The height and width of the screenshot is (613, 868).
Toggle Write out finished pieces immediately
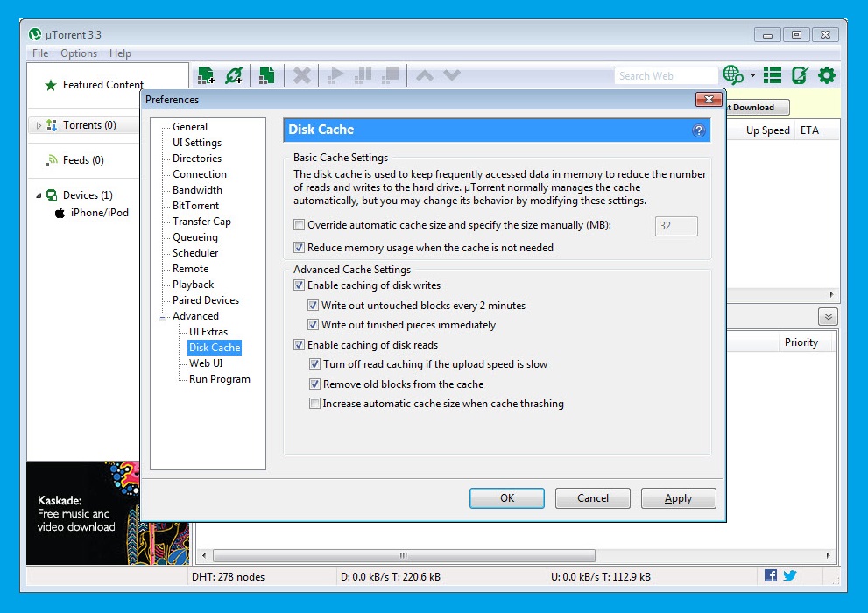point(313,324)
